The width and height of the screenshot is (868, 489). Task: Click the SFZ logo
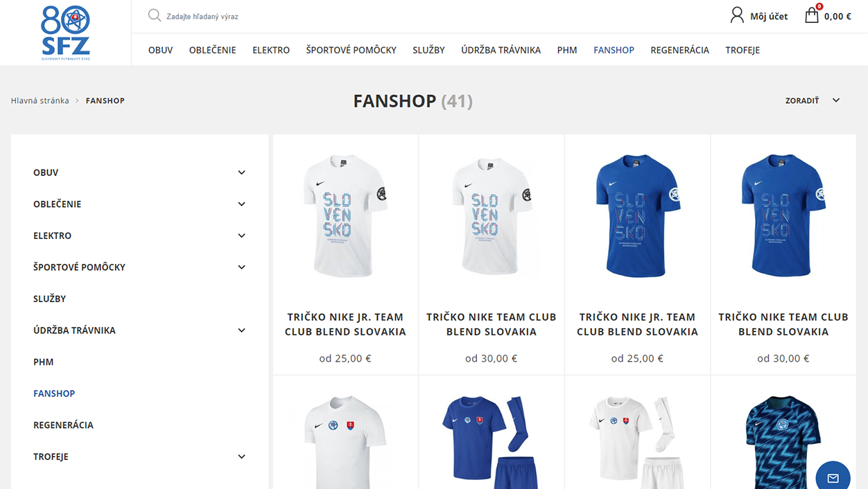(x=66, y=33)
